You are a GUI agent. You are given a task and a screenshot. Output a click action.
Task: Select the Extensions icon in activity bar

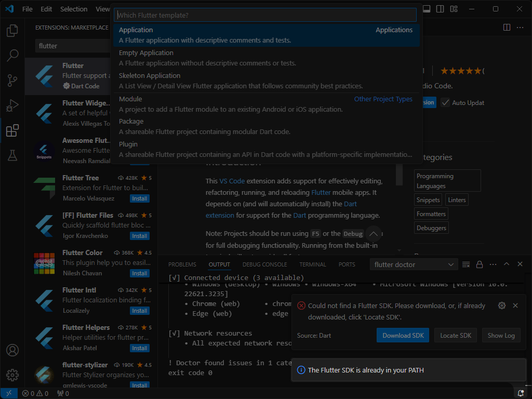click(x=12, y=130)
